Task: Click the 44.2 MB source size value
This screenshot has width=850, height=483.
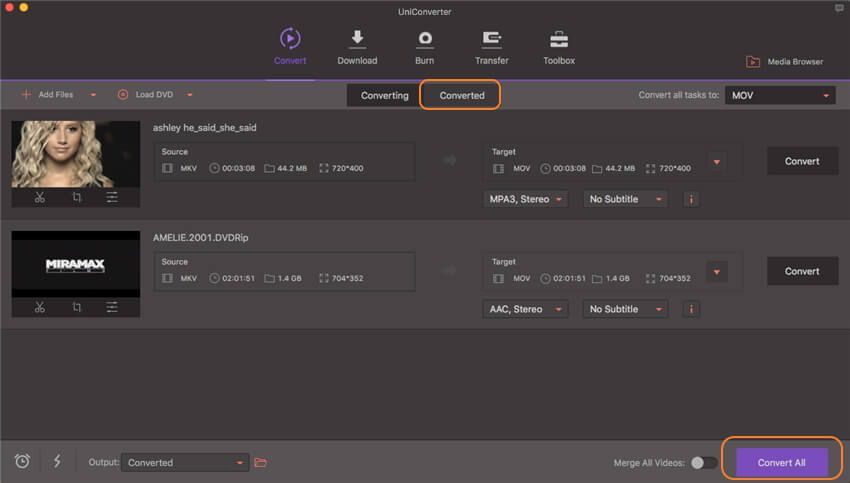Action: click(x=292, y=168)
